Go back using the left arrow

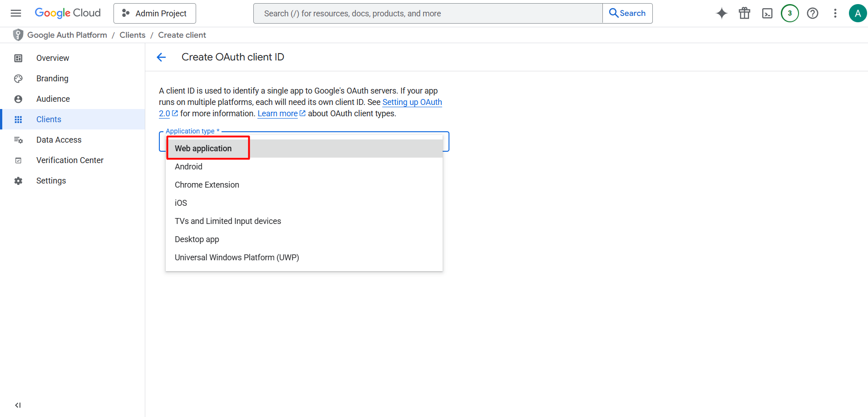(161, 57)
